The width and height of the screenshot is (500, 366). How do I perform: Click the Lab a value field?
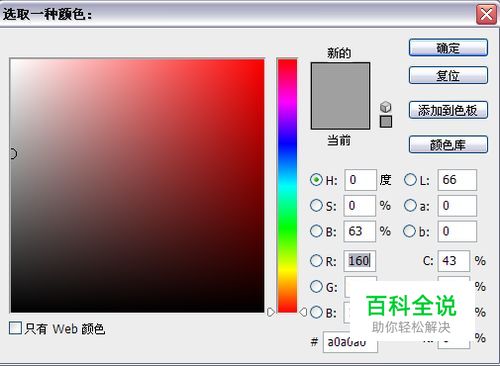(x=457, y=206)
